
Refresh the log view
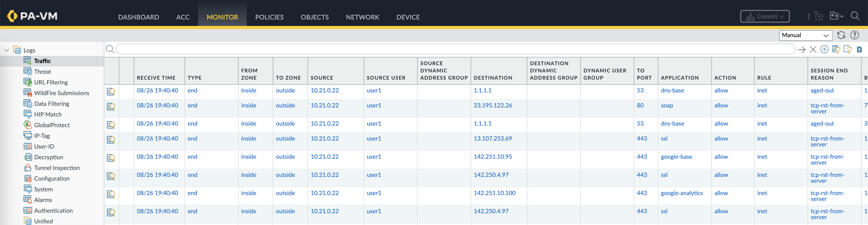click(841, 35)
